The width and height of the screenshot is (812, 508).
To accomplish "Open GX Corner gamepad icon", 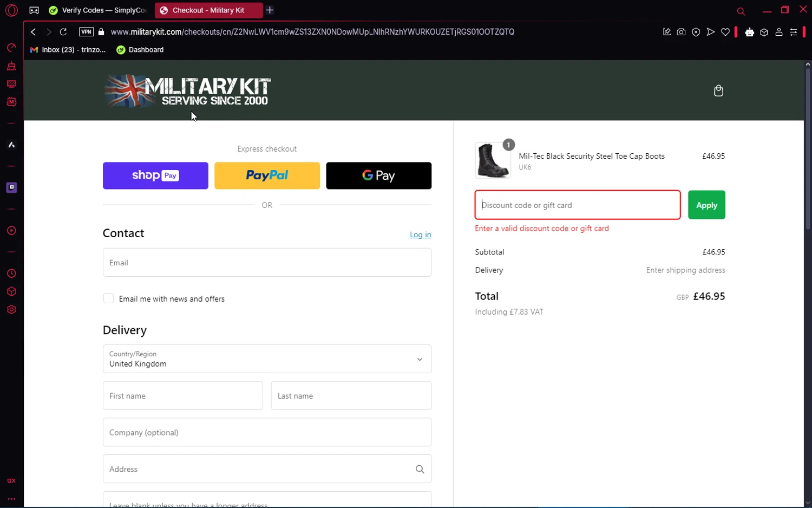I will point(34,10).
